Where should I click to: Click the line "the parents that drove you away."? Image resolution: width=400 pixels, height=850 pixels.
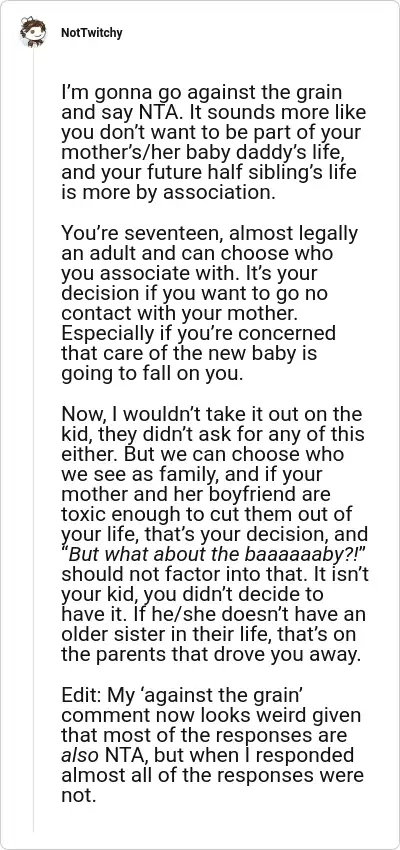click(210, 655)
